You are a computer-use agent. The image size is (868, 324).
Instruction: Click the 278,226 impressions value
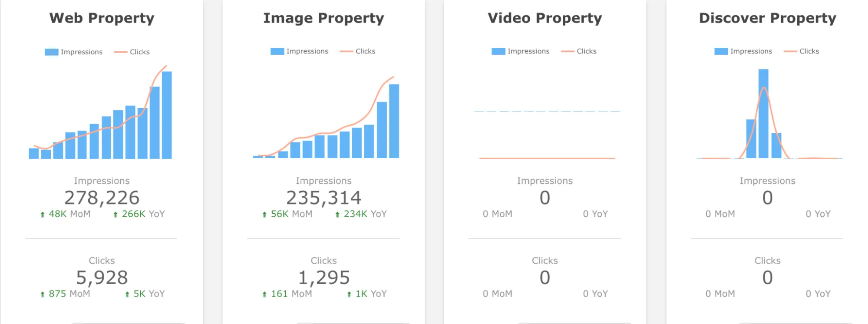click(x=102, y=198)
